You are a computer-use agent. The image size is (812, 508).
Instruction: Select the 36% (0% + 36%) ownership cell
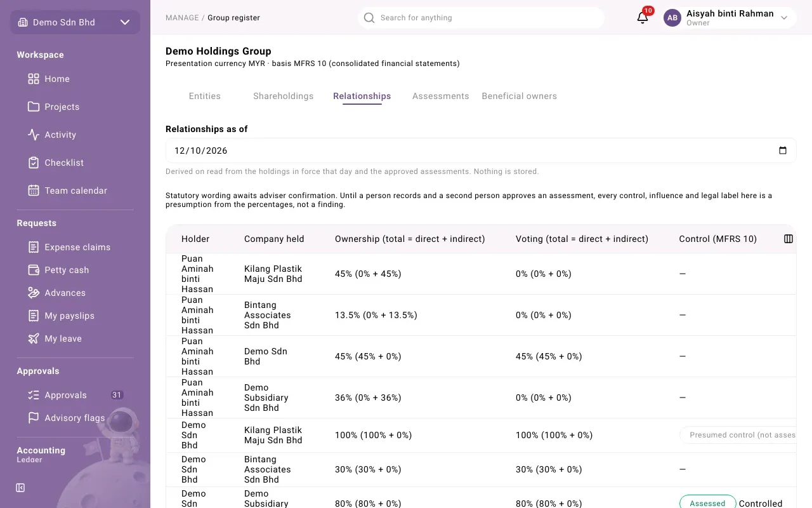click(x=368, y=398)
